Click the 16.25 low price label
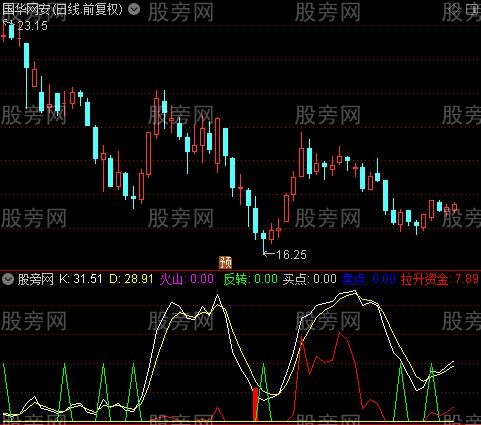 [291, 255]
